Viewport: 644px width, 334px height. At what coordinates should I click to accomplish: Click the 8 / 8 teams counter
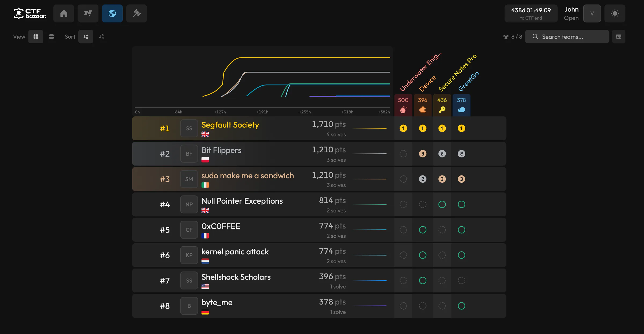click(x=513, y=36)
